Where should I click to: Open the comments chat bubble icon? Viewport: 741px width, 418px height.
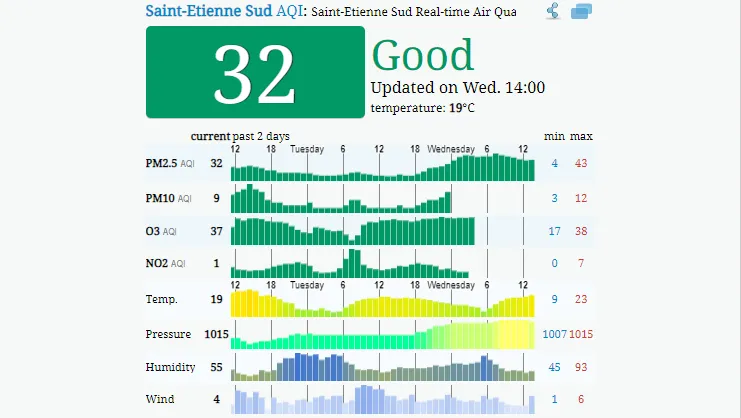(x=581, y=12)
